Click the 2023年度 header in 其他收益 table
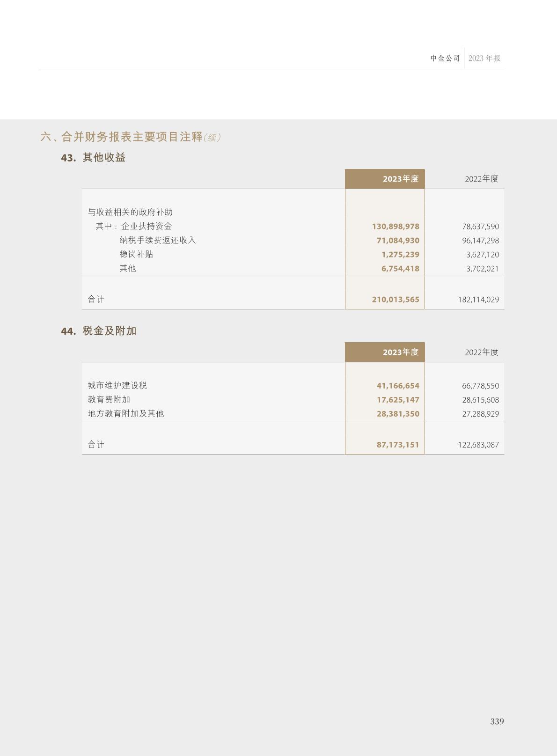 pyautogui.click(x=400, y=179)
